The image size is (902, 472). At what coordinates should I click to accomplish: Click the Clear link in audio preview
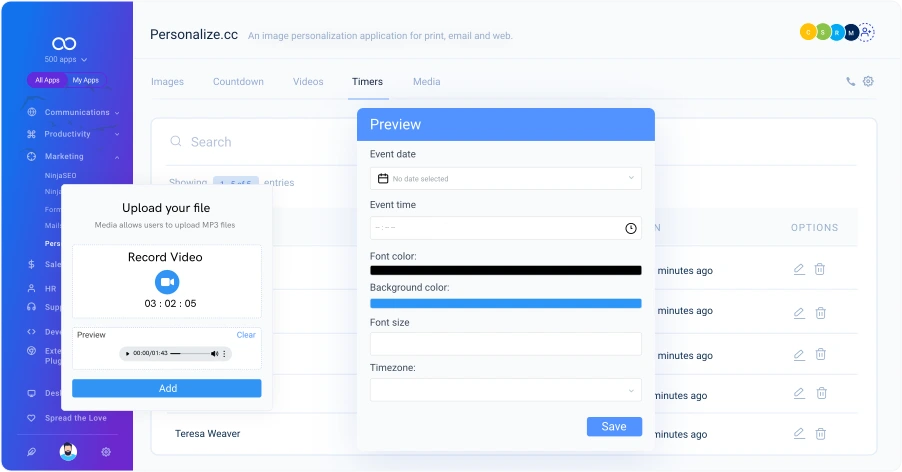tap(246, 335)
